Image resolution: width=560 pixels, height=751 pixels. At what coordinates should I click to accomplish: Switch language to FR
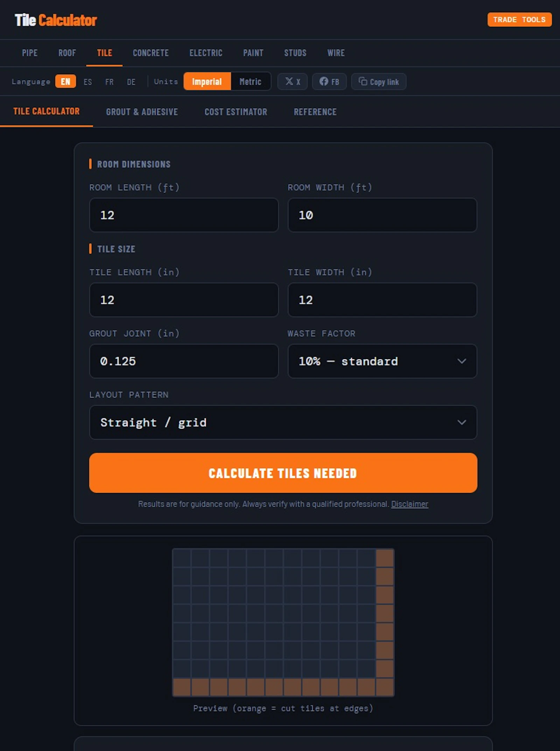tap(109, 82)
